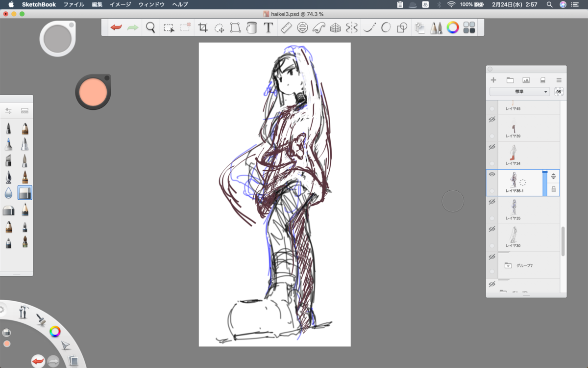The height and width of the screenshot is (368, 588).
Task: Open the Shapes draw-style tool
Action: (x=402, y=28)
